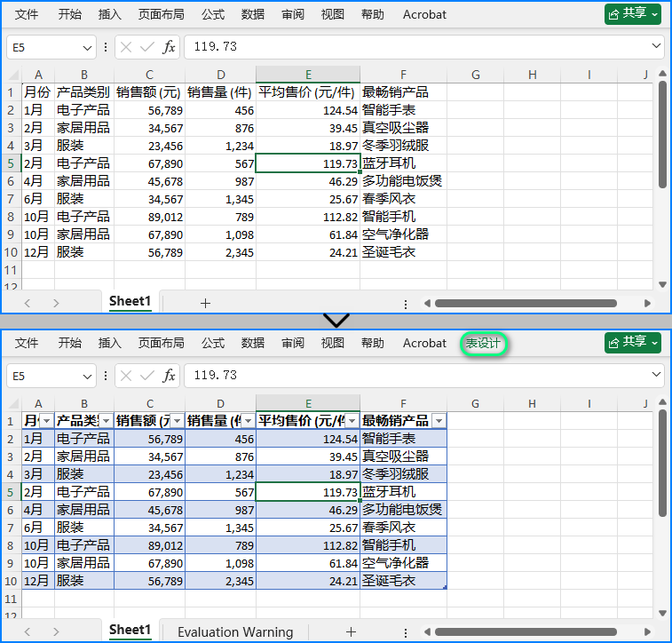672x643 pixels.
Task: Select Sheet1 tab in top window
Action: pos(130,301)
